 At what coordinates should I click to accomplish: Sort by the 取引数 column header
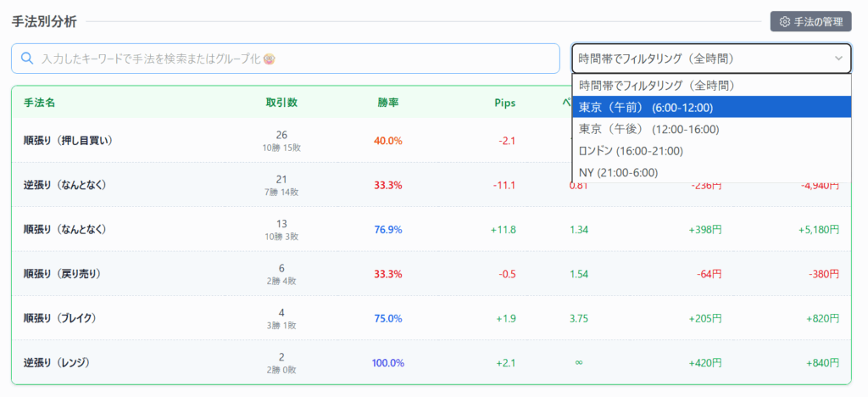[281, 103]
